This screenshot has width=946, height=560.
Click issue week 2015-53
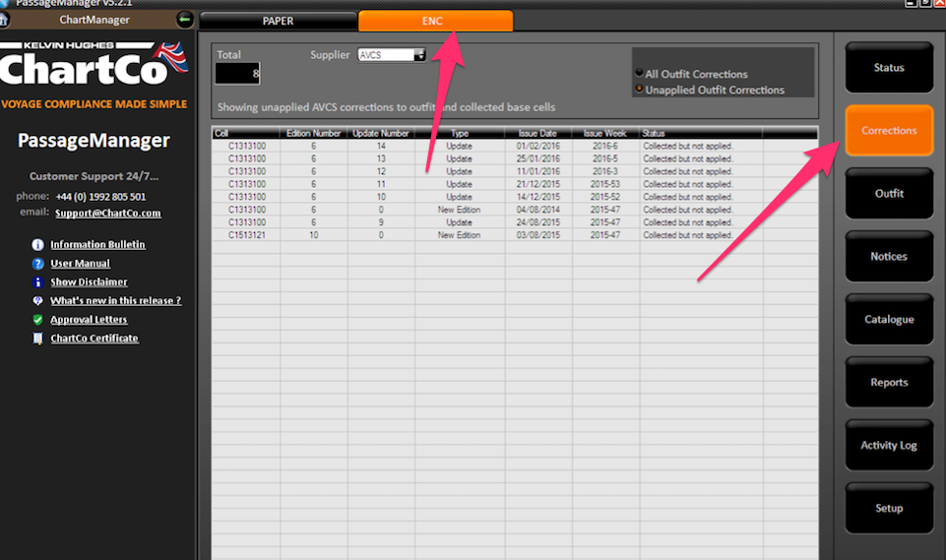point(605,184)
